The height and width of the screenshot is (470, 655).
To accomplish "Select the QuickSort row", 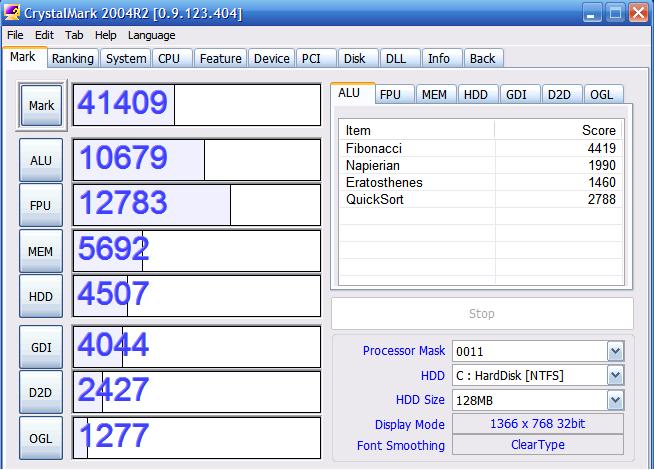I will coord(481,199).
